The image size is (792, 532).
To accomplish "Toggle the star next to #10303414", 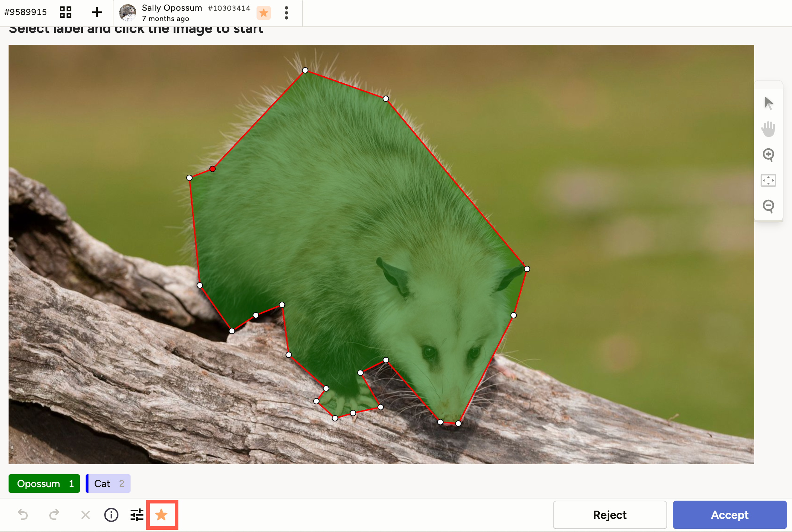I will [x=263, y=13].
